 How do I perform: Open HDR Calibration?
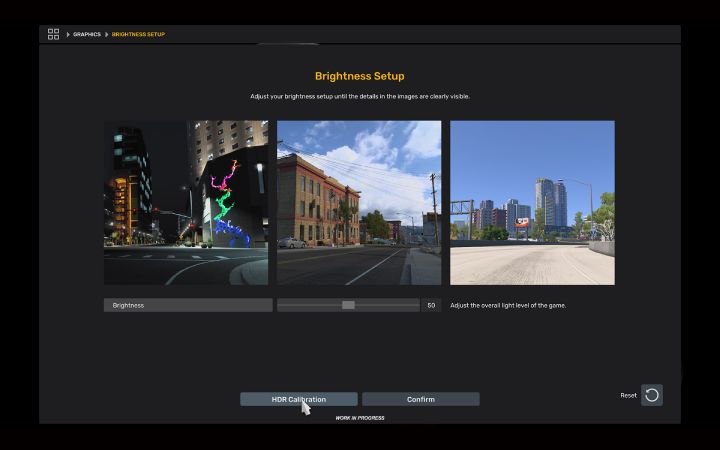click(298, 399)
